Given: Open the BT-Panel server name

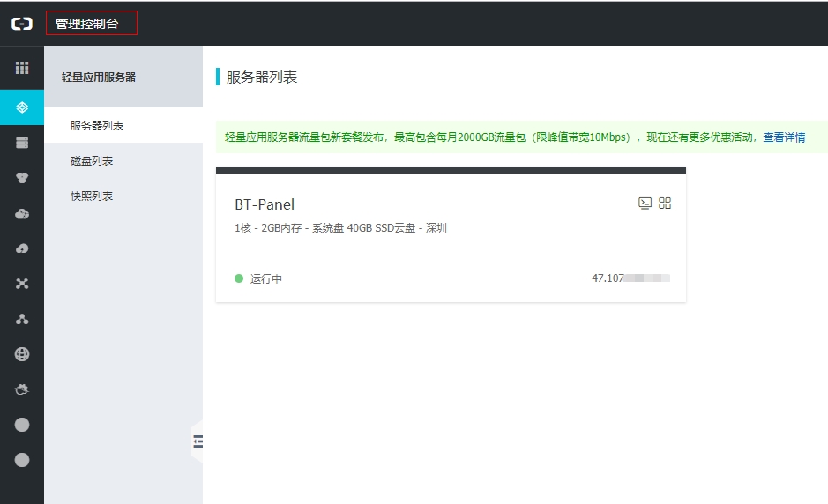Looking at the screenshot, I should (x=265, y=204).
